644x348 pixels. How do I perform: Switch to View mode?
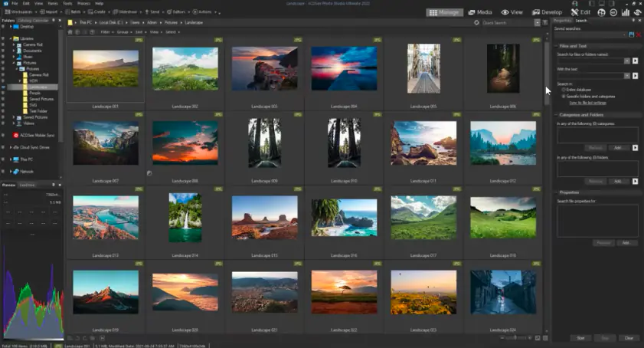click(x=512, y=12)
